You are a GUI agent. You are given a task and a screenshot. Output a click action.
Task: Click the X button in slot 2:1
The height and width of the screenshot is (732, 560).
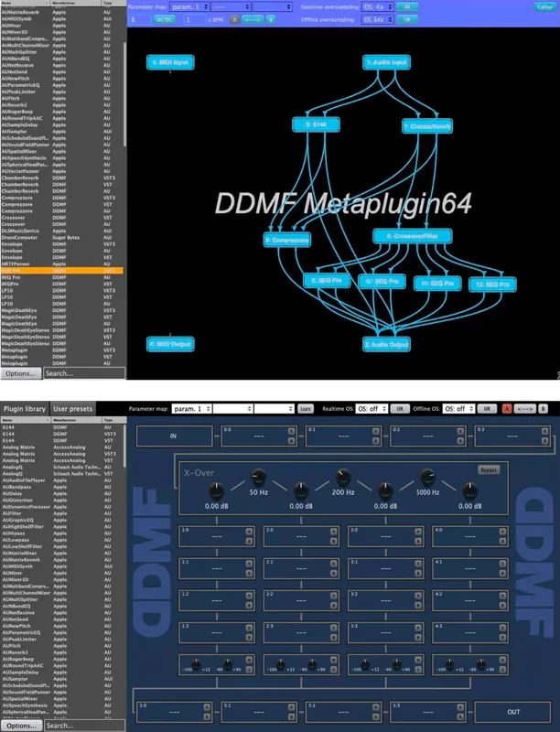click(x=334, y=564)
